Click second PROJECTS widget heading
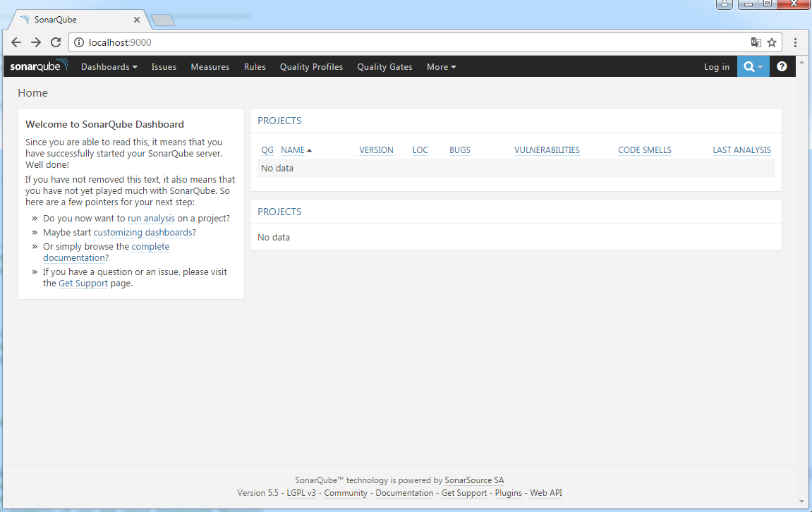Image resolution: width=812 pixels, height=512 pixels. pos(279,212)
